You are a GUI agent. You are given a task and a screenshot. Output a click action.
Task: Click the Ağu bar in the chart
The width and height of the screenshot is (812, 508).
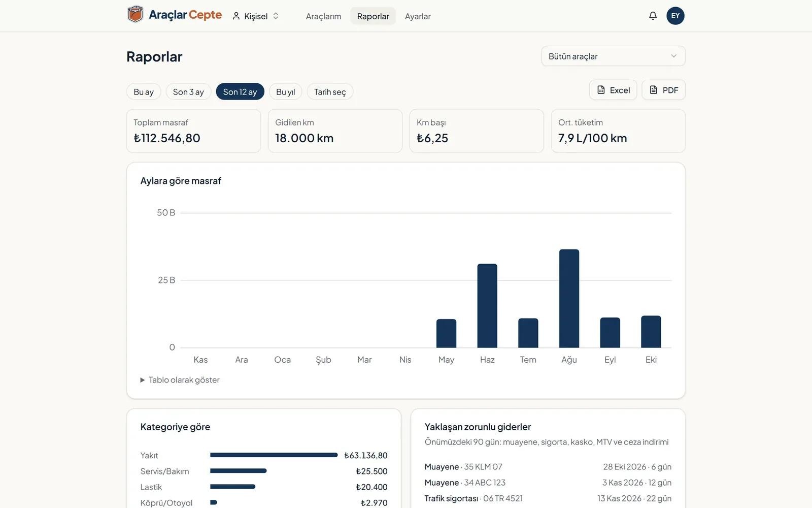(569, 299)
